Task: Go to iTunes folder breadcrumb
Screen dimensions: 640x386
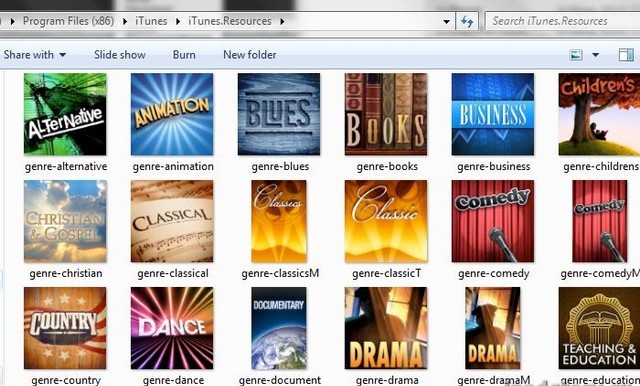Action: pyautogui.click(x=151, y=21)
